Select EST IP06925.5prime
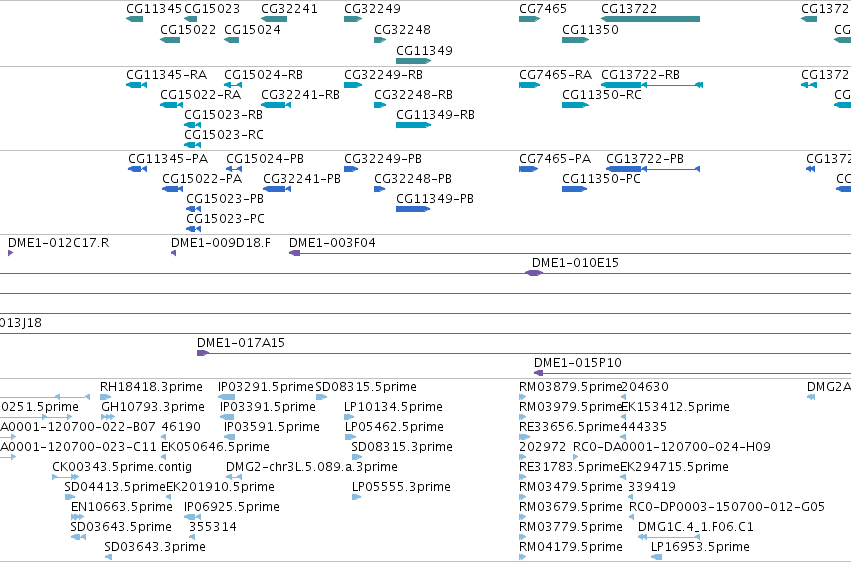The height and width of the screenshot is (562, 851). coord(232,507)
